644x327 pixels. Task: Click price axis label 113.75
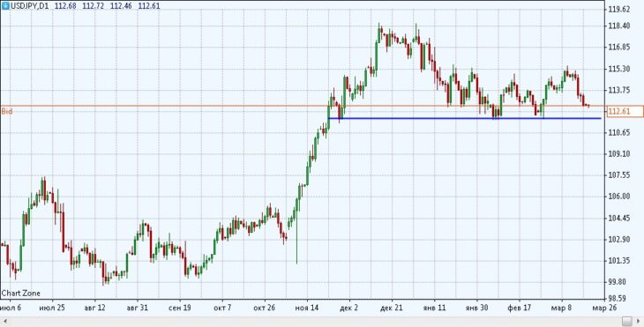click(x=619, y=90)
